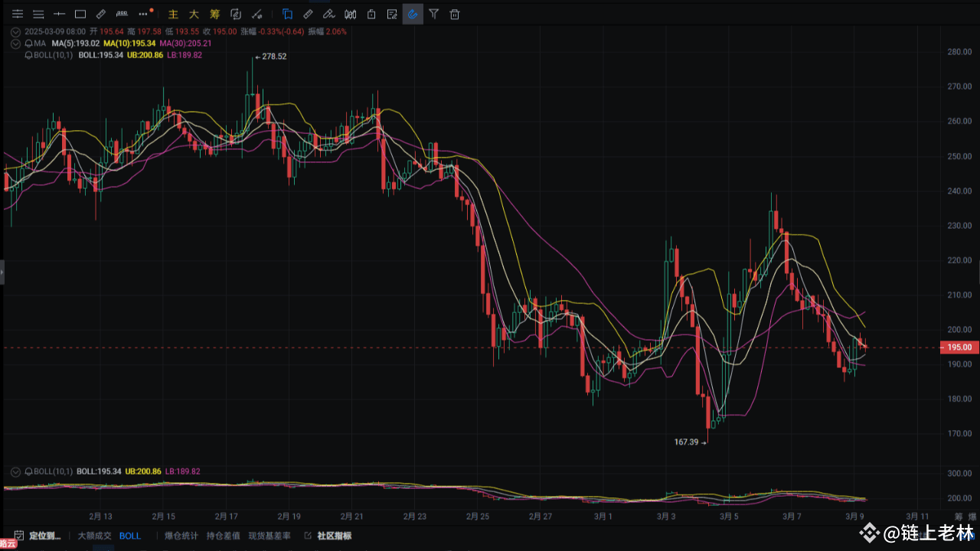This screenshot has height=551, width=980.
Task: Click the MA alert bell icon
Action: pyautogui.click(x=29, y=44)
